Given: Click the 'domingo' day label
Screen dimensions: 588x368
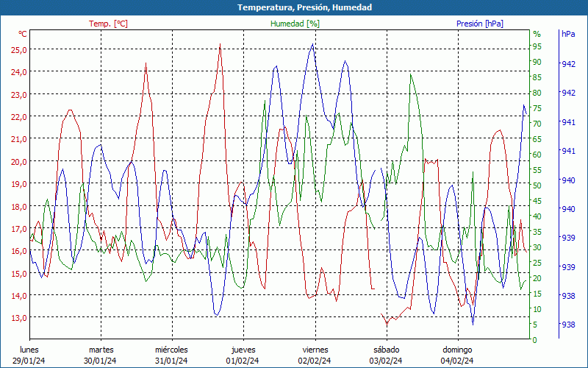Looking at the screenshot, I should 457,350.
